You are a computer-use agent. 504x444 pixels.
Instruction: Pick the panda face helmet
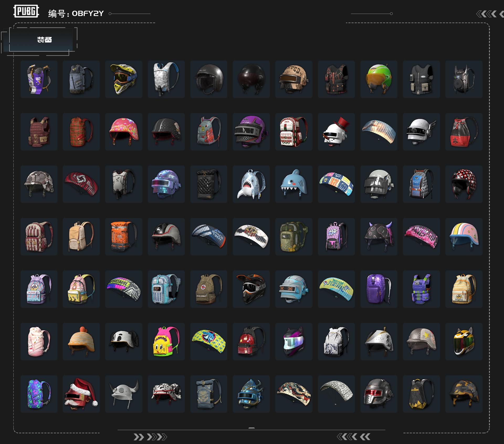click(x=124, y=341)
